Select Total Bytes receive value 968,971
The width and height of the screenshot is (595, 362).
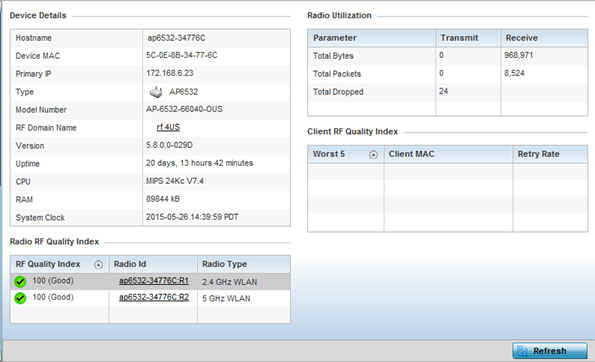pyautogui.click(x=519, y=55)
